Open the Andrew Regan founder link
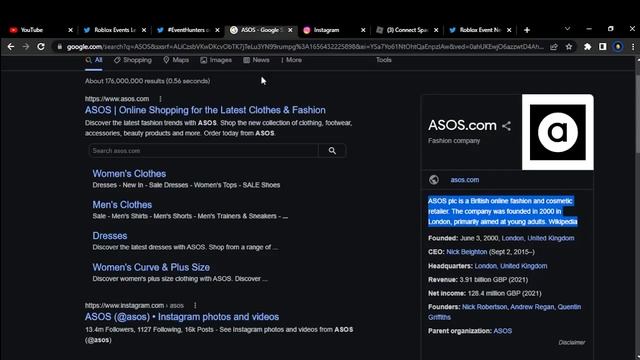 tap(532, 307)
